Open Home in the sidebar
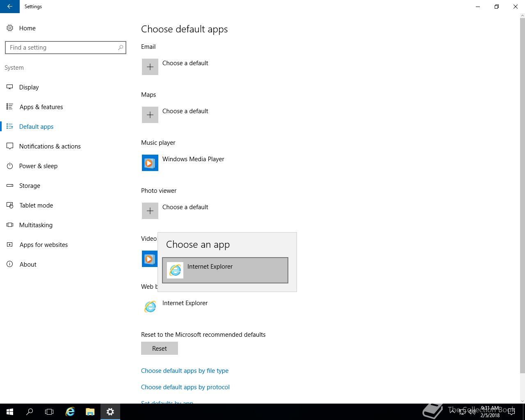Screen dimensions: 525x420 point(27,28)
